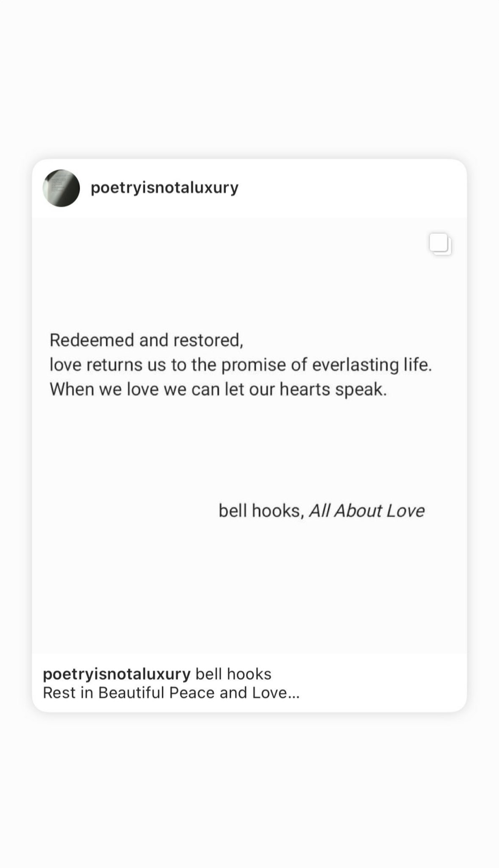Click the italic 'All About Love' title
The image size is (499, 868).
click(366, 511)
